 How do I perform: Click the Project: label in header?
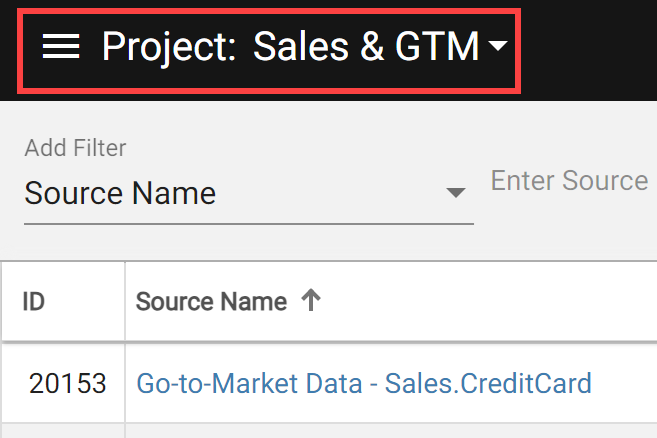(x=169, y=47)
